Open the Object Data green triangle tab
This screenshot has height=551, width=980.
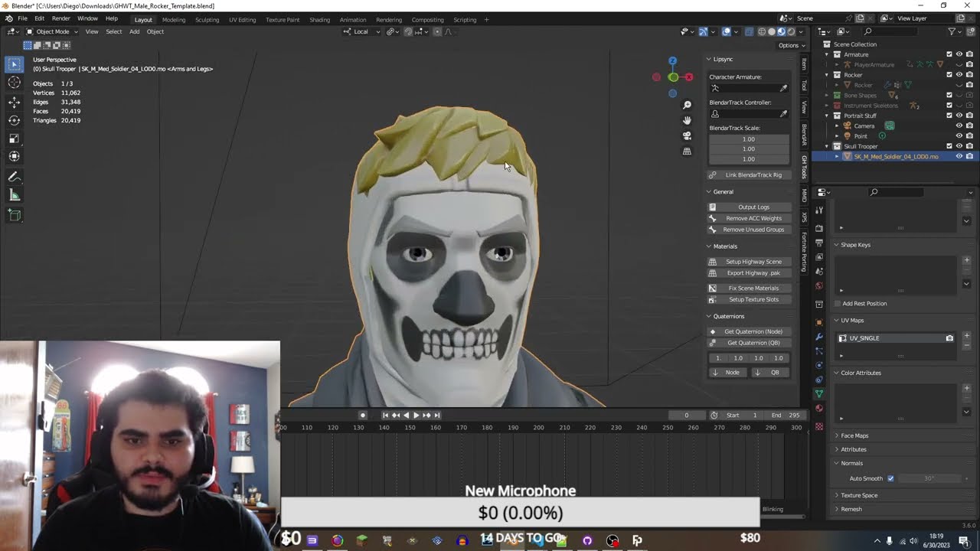coord(819,393)
